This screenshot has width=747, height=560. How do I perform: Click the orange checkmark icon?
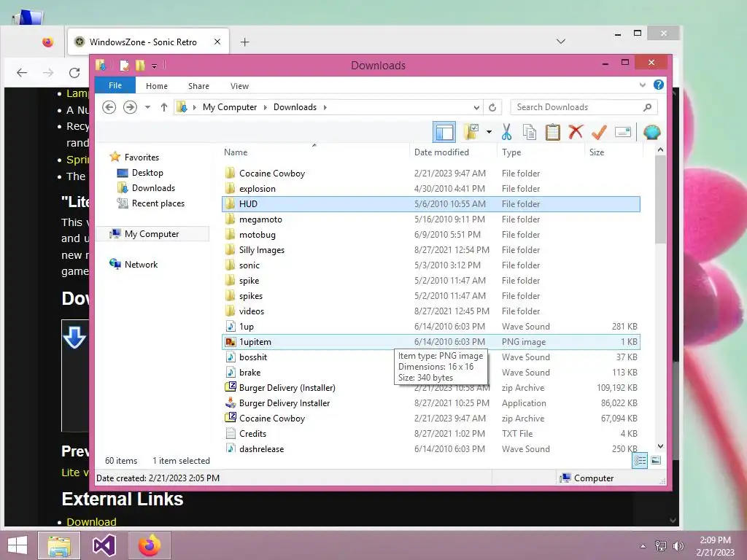[x=599, y=132]
